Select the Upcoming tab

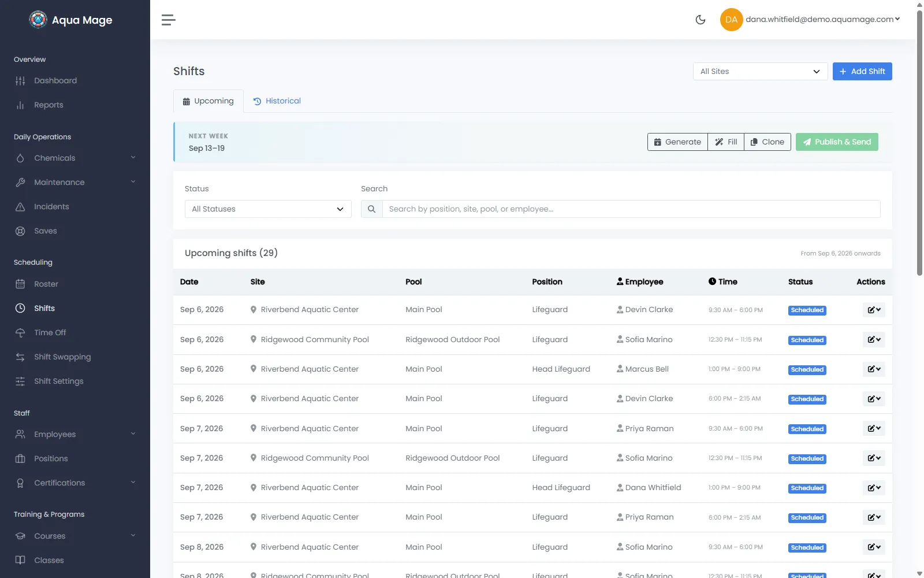click(x=208, y=101)
